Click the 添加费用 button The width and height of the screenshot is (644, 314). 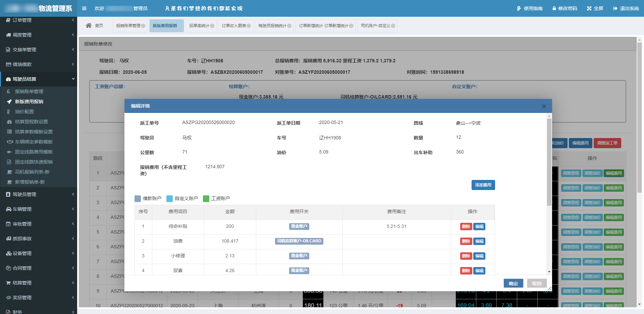tap(483, 185)
